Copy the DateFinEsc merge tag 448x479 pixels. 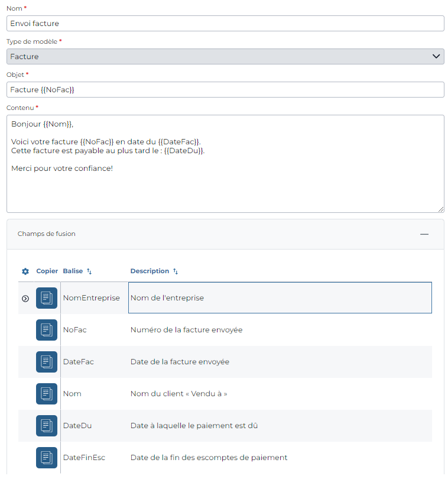point(47,458)
